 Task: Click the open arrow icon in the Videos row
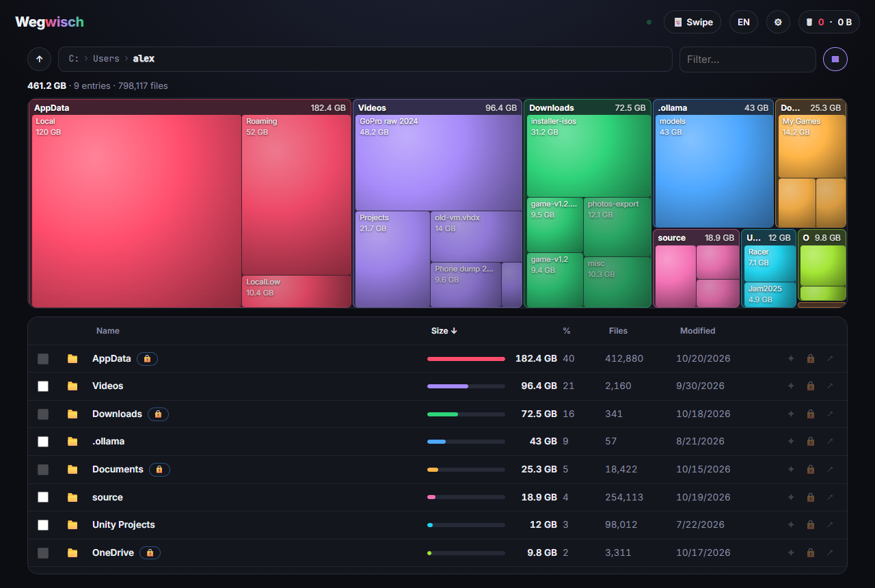coord(830,386)
